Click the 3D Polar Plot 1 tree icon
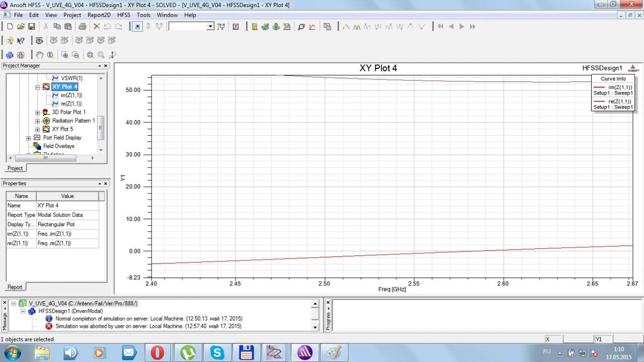This screenshot has width=644, height=362. click(x=46, y=112)
